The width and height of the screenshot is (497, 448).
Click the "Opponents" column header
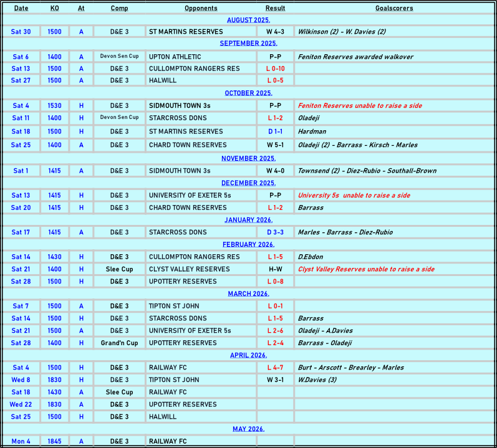(x=201, y=8)
